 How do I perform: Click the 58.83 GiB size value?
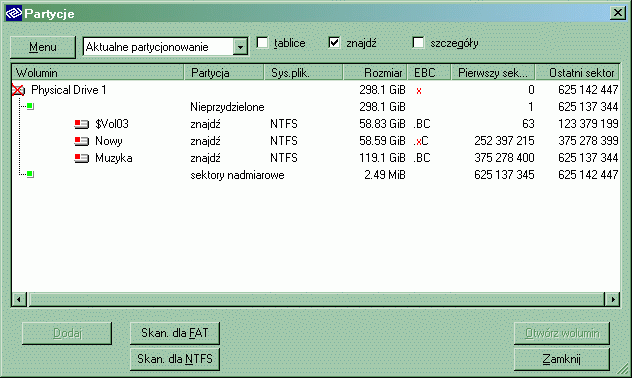pyautogui.click(x=382, y=124)
